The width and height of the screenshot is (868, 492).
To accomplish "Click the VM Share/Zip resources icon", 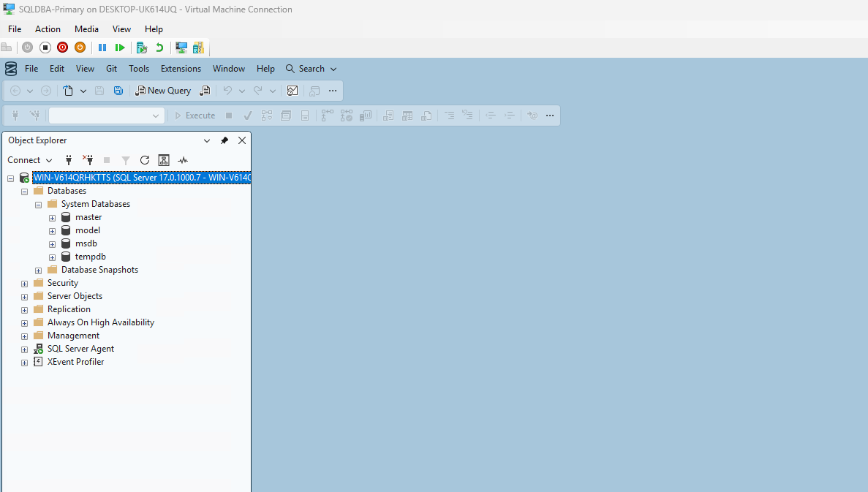I will tap(198, 48).
